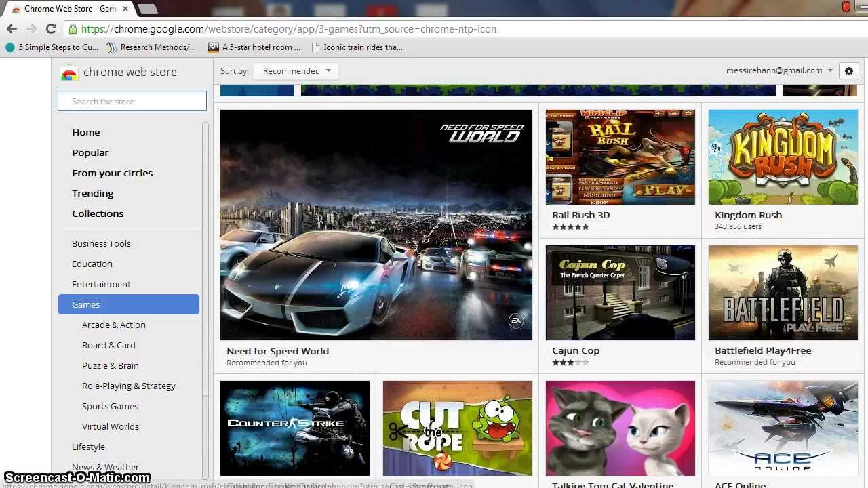Click the browser forward arrow

[31, 28]
